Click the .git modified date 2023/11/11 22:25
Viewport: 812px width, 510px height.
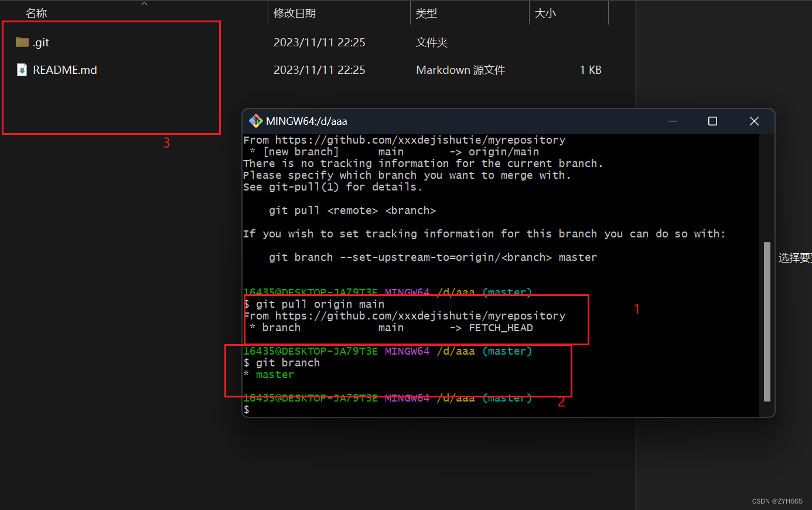[319, 42]
